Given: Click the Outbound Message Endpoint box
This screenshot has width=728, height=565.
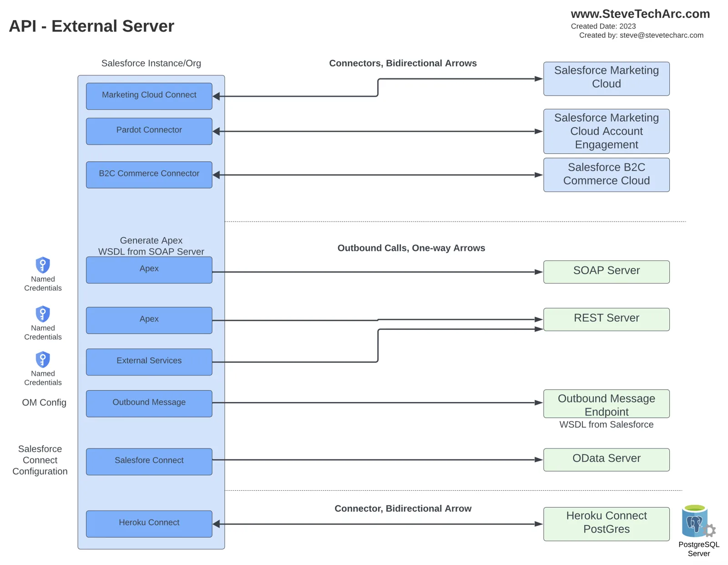Looking at the screenshot, I should coord(607,403).
